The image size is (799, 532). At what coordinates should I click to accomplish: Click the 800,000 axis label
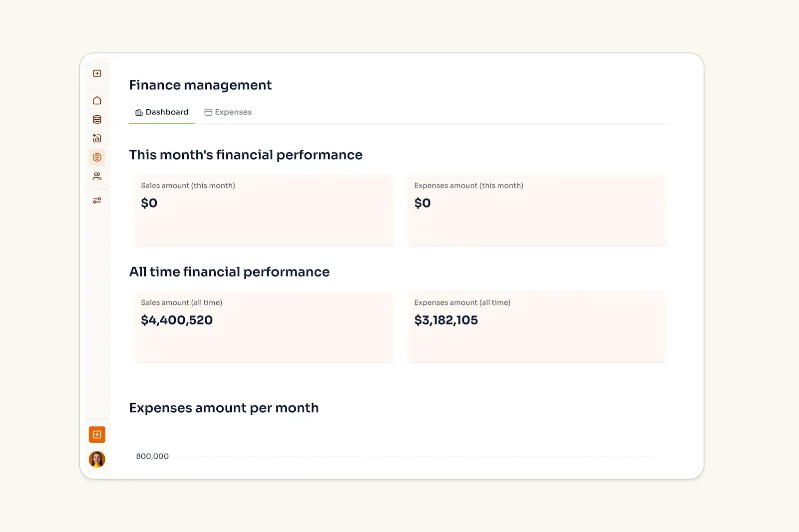tap(152, 456)
